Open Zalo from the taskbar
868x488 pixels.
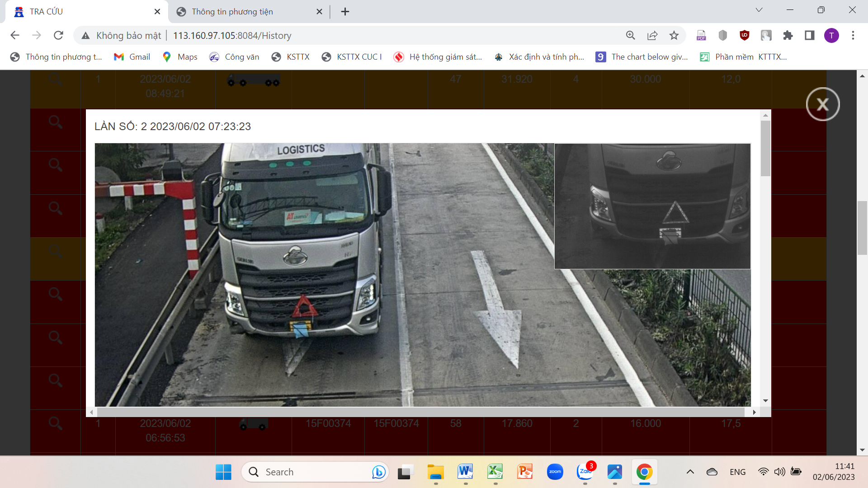pyautogui.click(x=585, y=472)
